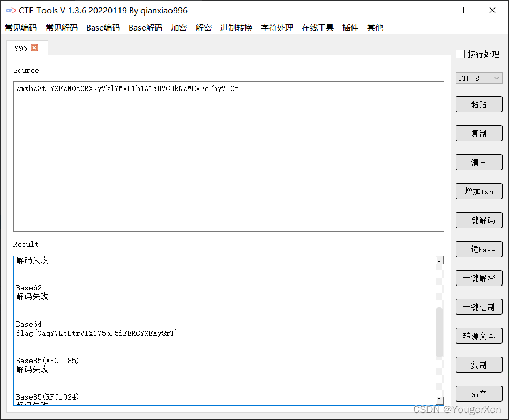Open the Base编码 menu
The height and width of the screenshot is (420, 509).
103,27
